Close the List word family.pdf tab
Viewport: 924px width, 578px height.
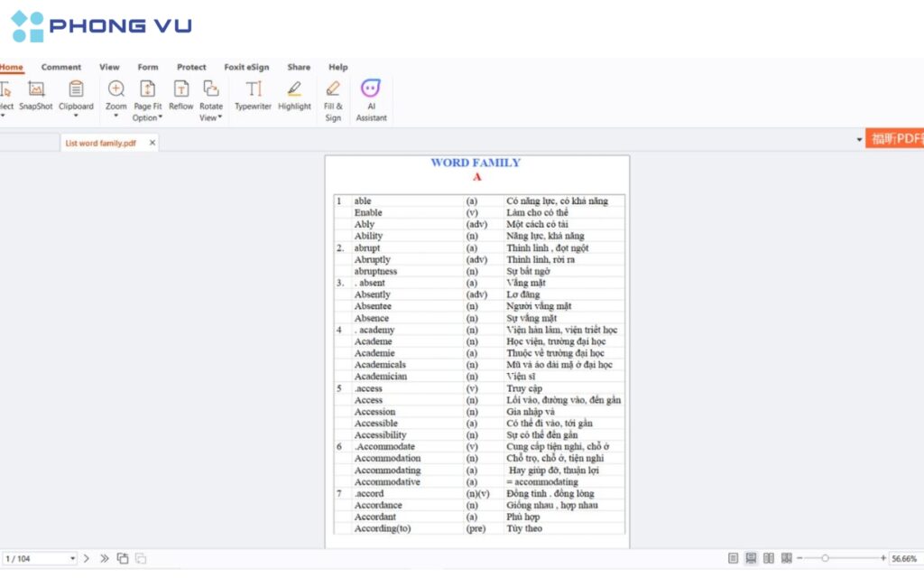click(152, 143)
